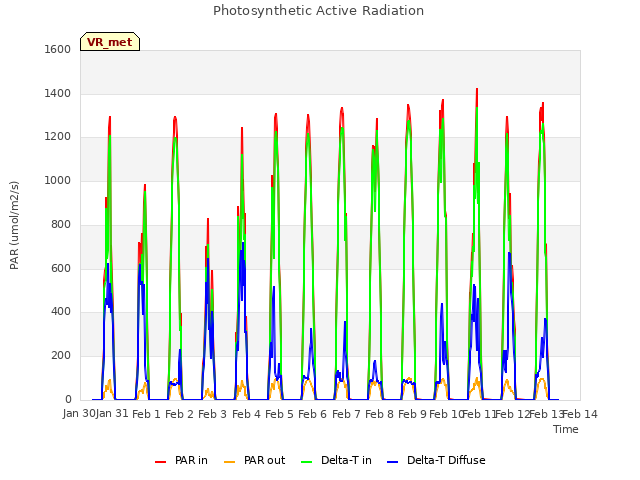The height and width of the screenshot is (480, 640).
Task: Click the green Delta-T peak on Feb 9
Action: pos(409,122)
